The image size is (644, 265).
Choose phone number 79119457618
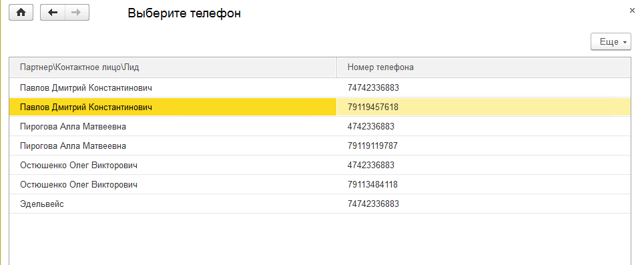click(372, 107)
